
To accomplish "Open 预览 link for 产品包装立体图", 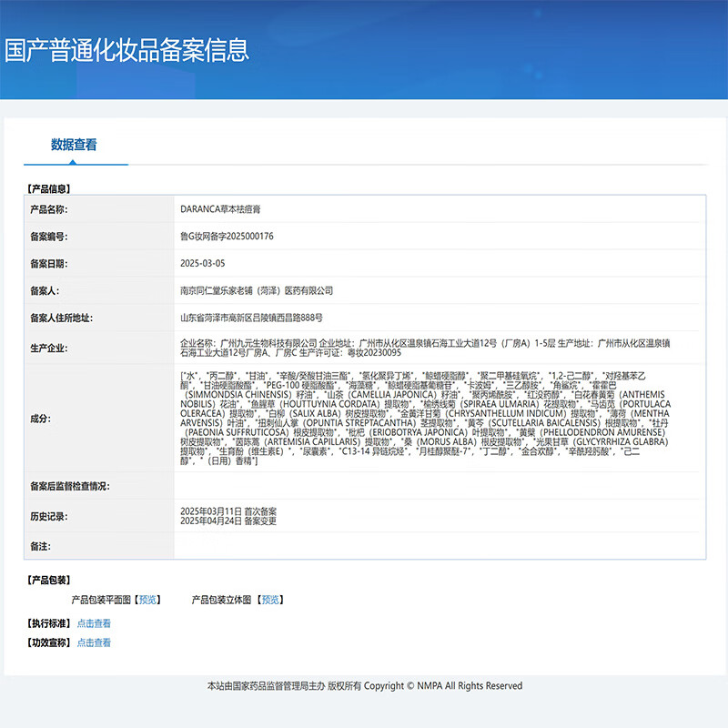I will point(270,600).
